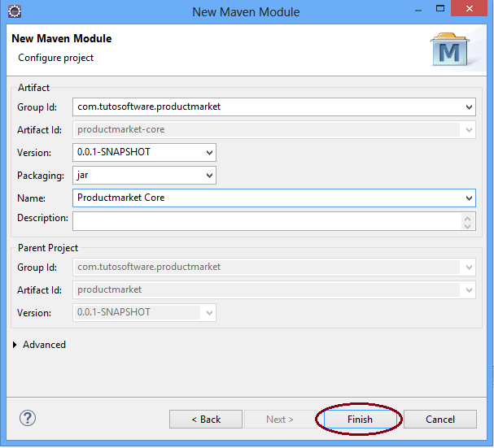This screenshot has width=494, height=448.
Task: Click the Eclipse icon in the title bar
Action: click(x=14, y=11)
